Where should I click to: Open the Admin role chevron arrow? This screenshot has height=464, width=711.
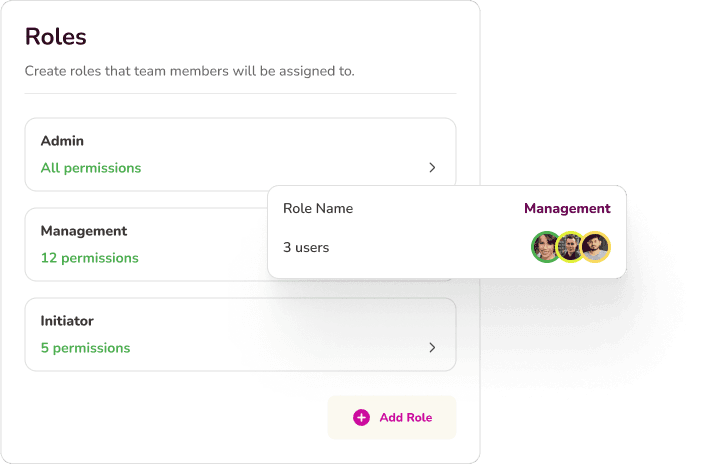[x=432, y=168]
